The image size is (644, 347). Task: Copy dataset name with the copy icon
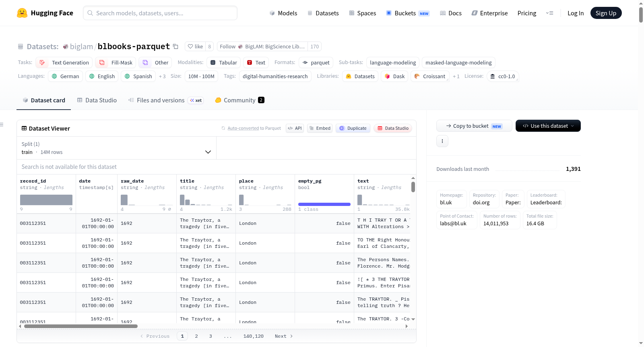click(175, 46)
